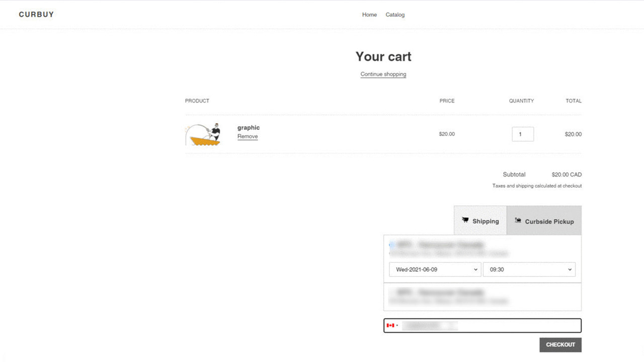Viewport: 644px width, 362px height.
Task: Open the Catalog page from the navigation
Action: click(x=395, y=15)
